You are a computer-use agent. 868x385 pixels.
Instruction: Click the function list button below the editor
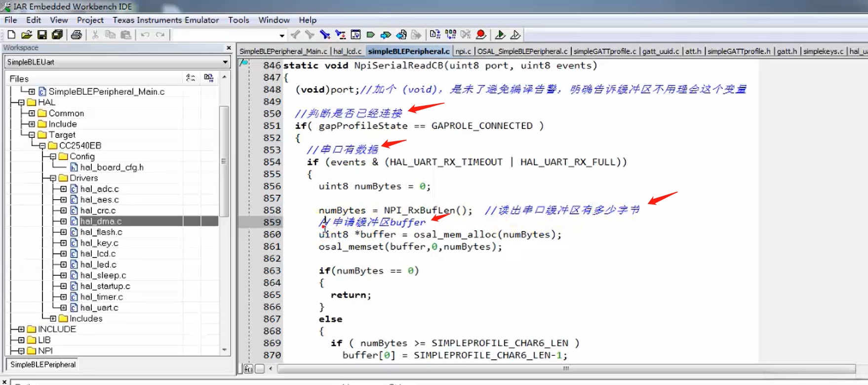click(x=248, y=369)
